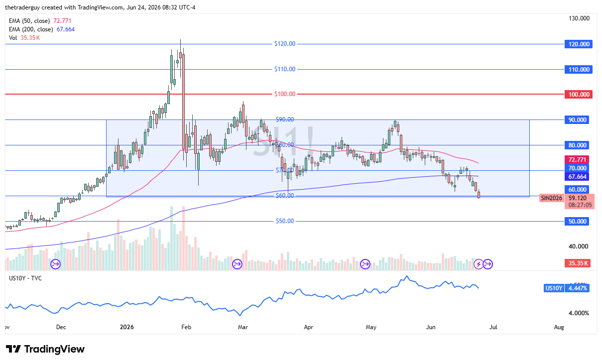
Task: Click the Mar date on time axis
Action: [243, 327]
